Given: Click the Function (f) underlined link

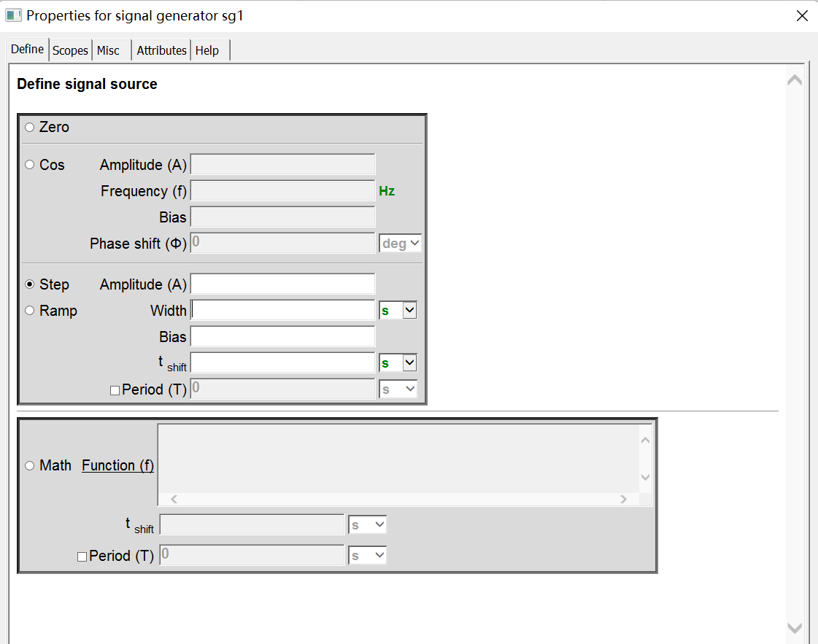Looking at the screenshot, I should pos(117,465).
